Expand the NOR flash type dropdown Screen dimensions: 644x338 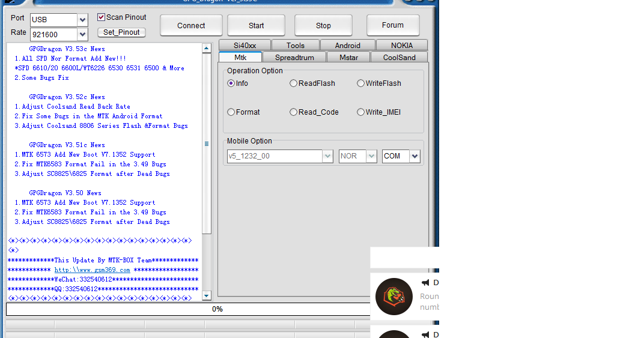pos(371,156)
